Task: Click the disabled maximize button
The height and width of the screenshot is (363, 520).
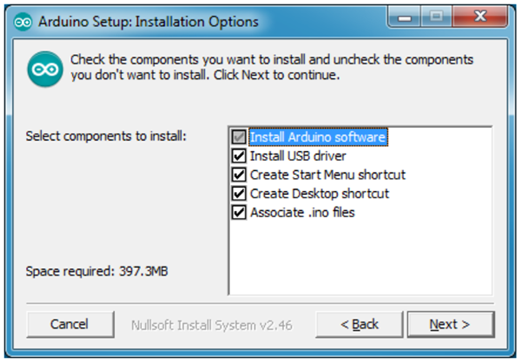Action: [x=436, y=17]
